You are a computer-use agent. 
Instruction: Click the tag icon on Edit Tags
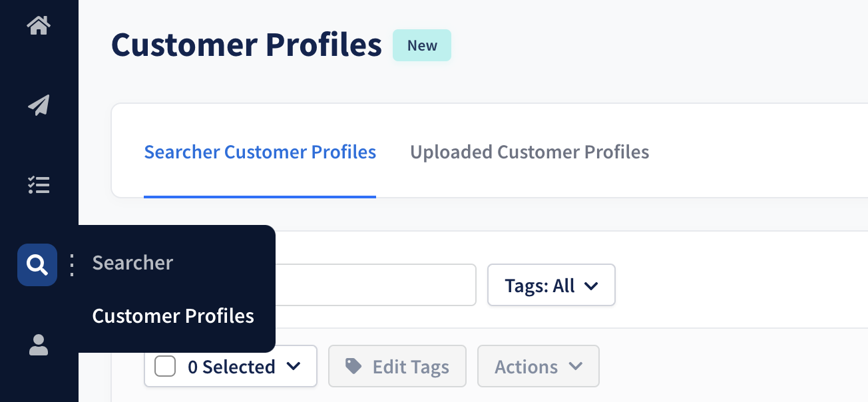tap(353, 365)
